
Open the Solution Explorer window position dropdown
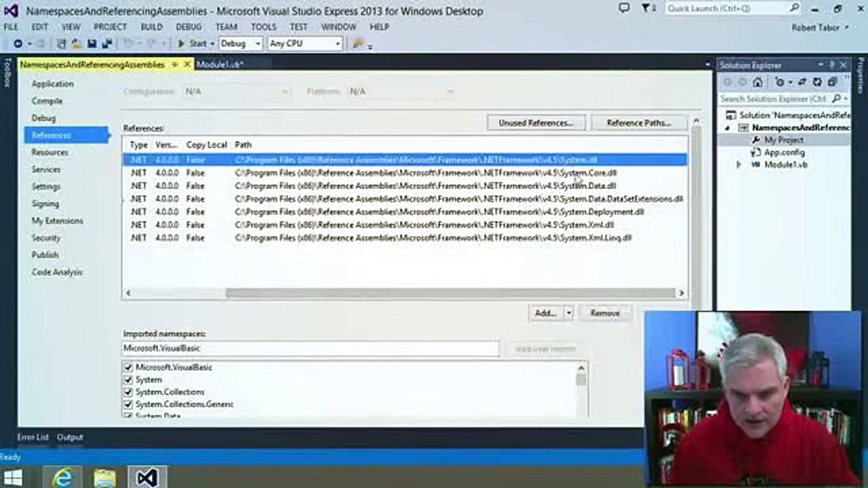822,65
